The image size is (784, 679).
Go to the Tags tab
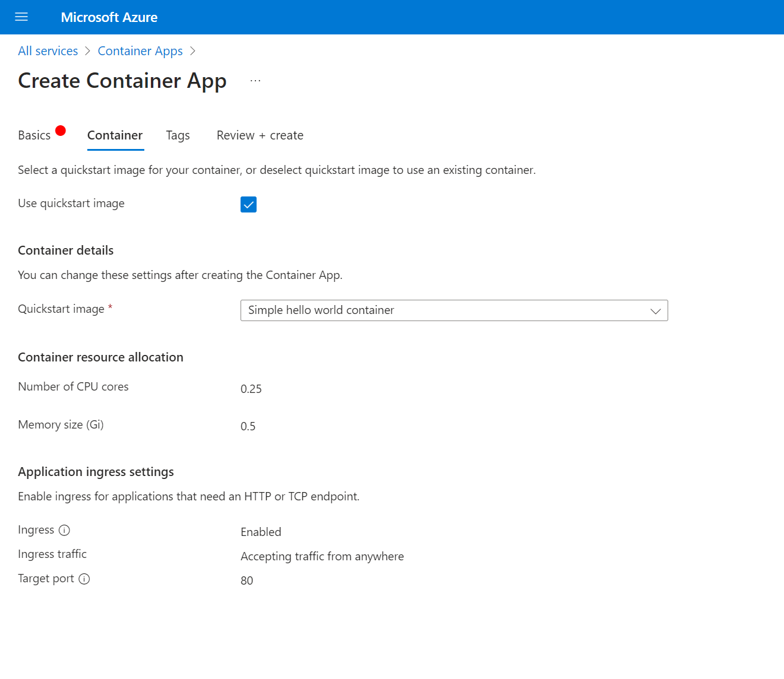click(178, 135)
